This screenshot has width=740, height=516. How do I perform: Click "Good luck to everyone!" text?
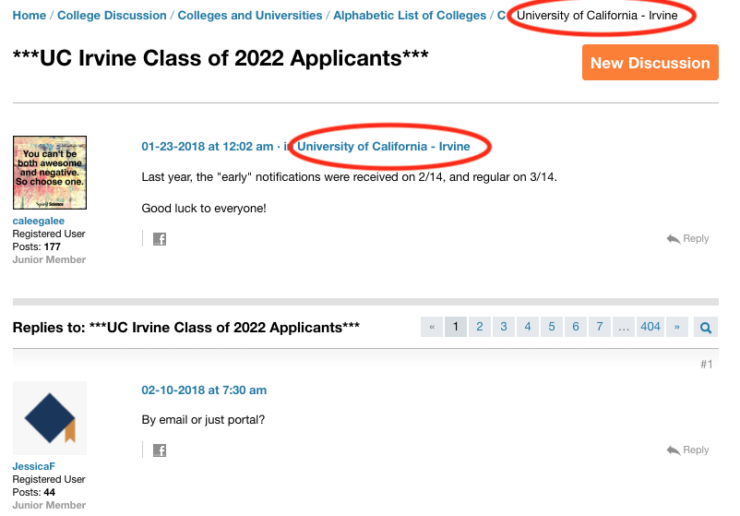[204, 208]
